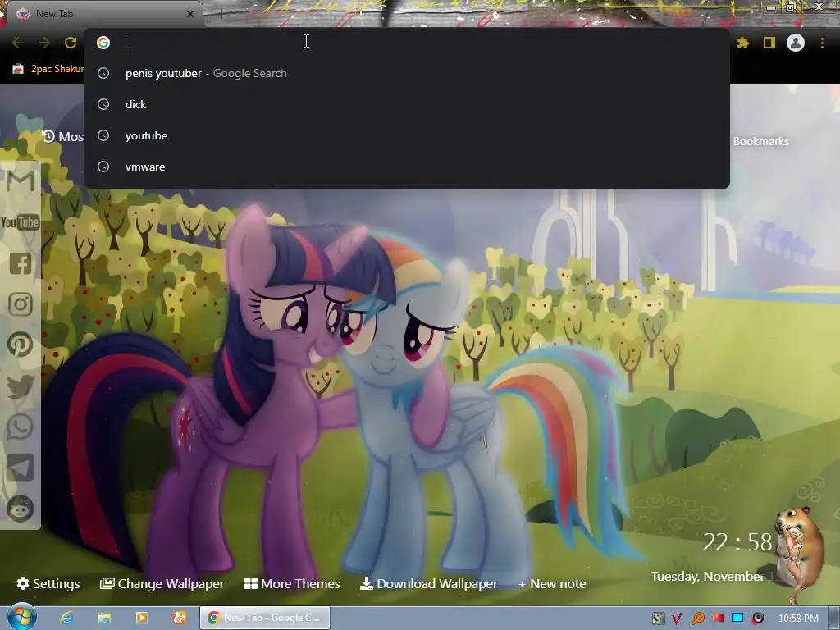Click the 'Tuesday, November' date text
The width and height of the screenshot is (840, 630).
(706, 577)
